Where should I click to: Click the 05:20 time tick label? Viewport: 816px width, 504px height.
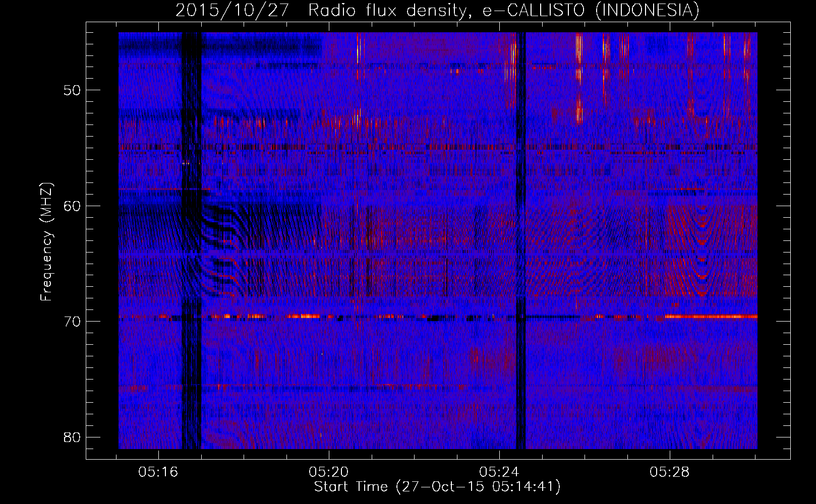tap(329, 472)
